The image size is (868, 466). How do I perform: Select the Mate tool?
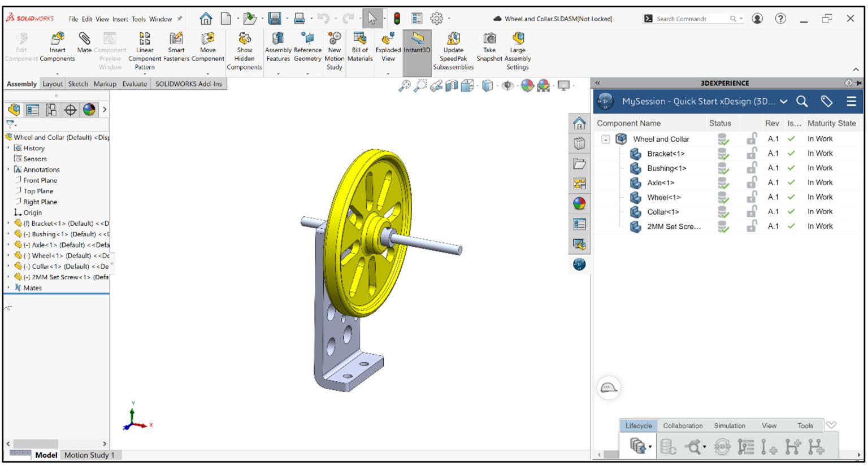click(x=84, y=45)
